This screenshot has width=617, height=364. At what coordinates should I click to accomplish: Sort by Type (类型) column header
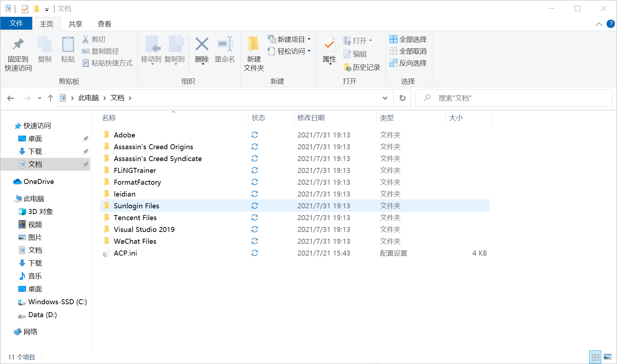387,118
